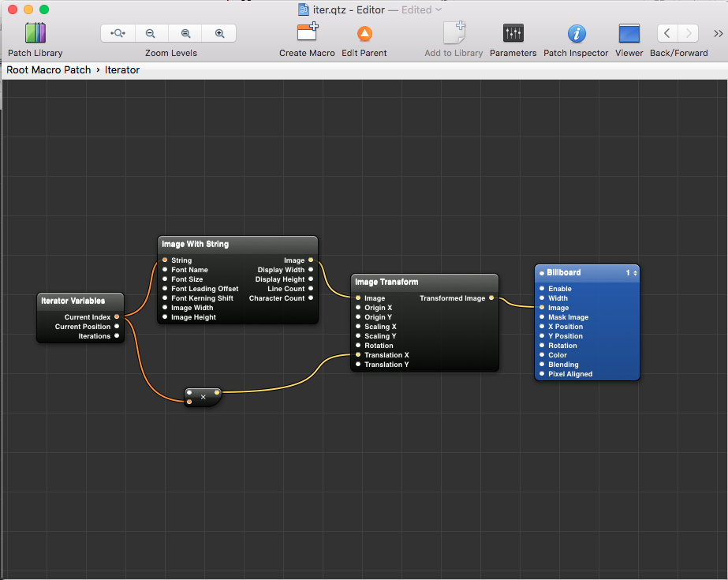728x580 pixels.
Task: Click the String input port
Action: [x=165, y=260]
